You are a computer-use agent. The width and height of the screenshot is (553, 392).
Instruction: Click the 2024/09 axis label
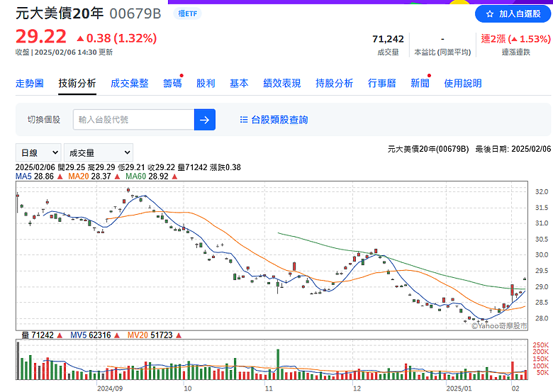click(x=110, y=388)
